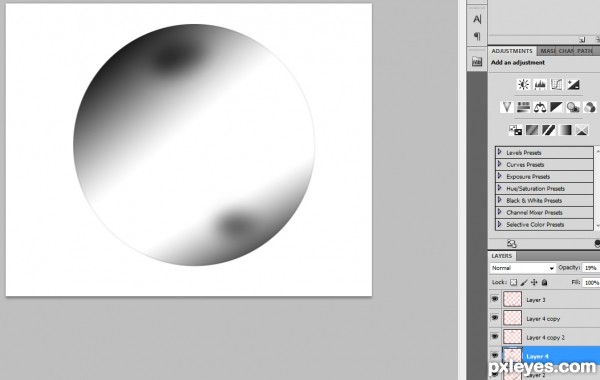Image resolution: width=600 pixels, height=380 pixels.
Task: Click the layer Opacity value field
Action: tap(591, 268)
